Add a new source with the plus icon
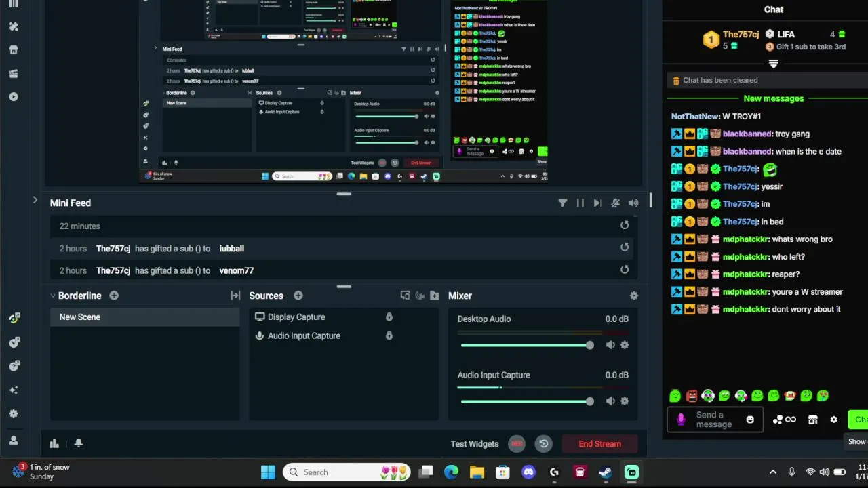 tap(298, 296)
